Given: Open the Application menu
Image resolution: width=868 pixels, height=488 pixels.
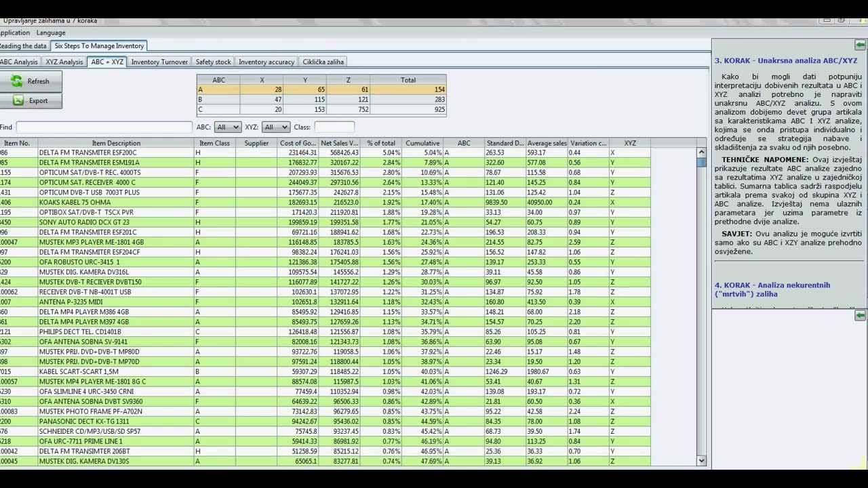Looking at the screenshot, I should click(x=14, y=33).
